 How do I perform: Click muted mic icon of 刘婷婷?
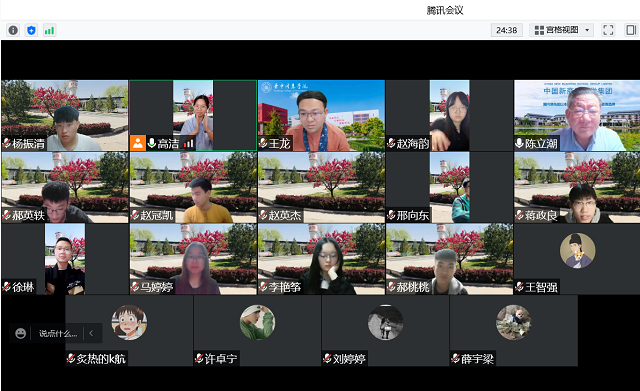click(327, 359)
